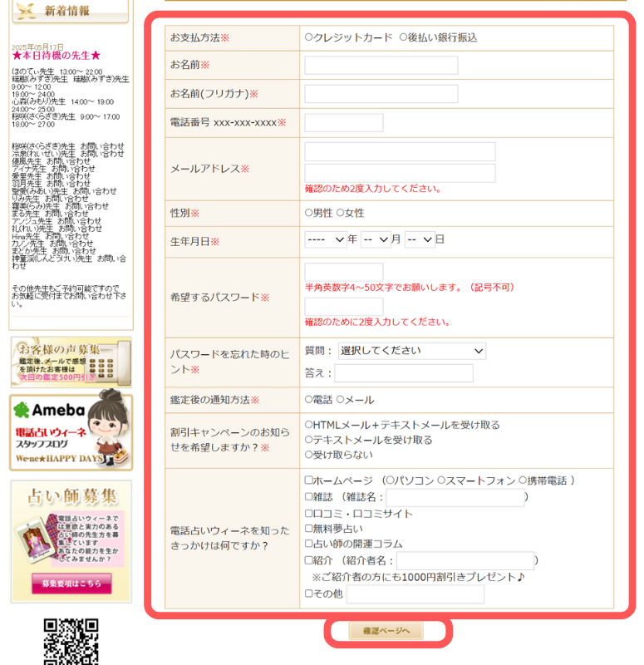Check the 紹介 checkbox

(308, 560)
